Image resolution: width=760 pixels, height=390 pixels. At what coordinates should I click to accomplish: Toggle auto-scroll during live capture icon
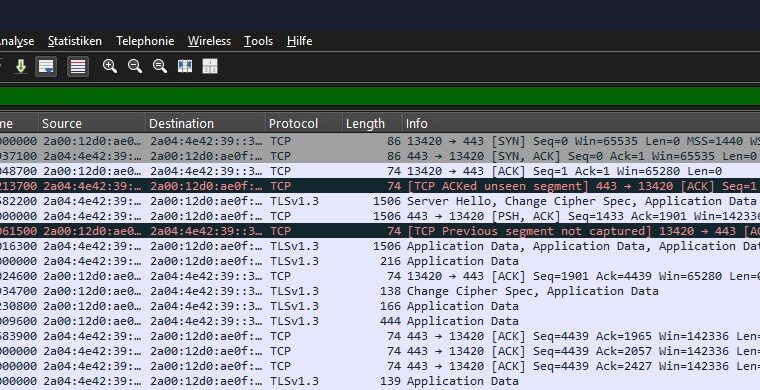point(46,66)
